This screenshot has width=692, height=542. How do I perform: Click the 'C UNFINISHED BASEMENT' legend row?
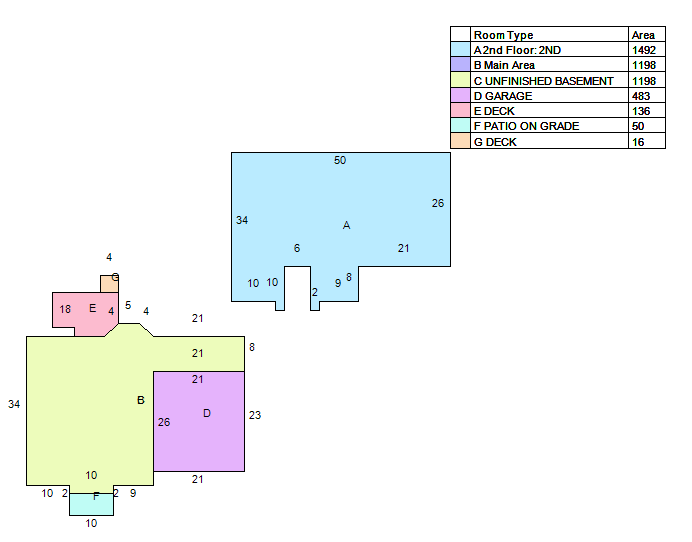(558, 80)
